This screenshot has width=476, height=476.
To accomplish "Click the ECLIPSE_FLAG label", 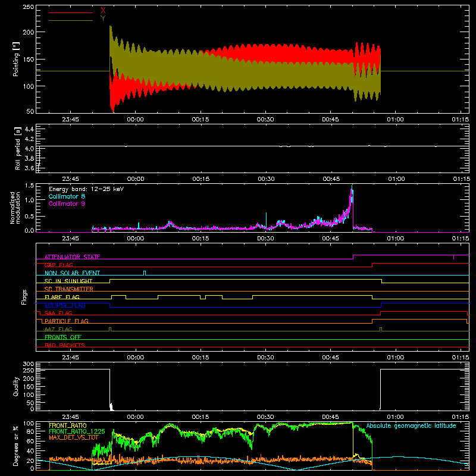I will (65, 305).
